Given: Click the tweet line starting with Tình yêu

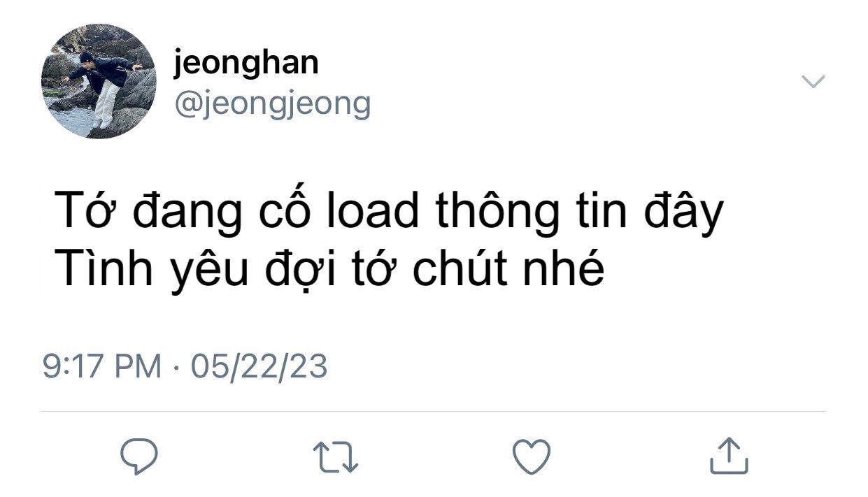Looking at the screenshot, I should [x=329, y=270].
